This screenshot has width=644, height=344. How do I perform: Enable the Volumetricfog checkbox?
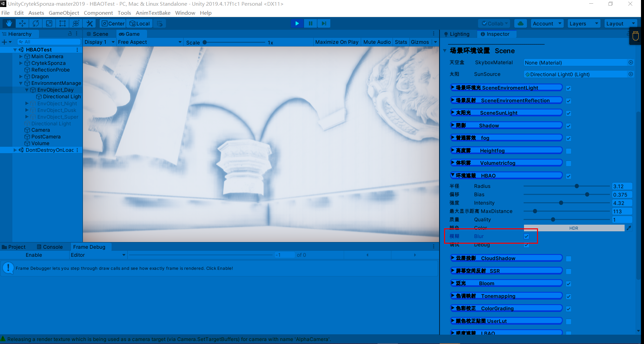coord(568,163)
